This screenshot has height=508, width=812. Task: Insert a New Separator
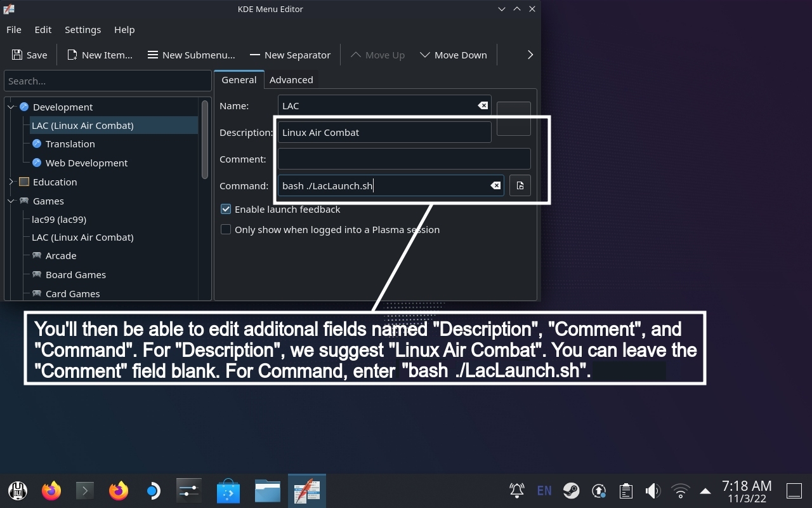point(290,55)
